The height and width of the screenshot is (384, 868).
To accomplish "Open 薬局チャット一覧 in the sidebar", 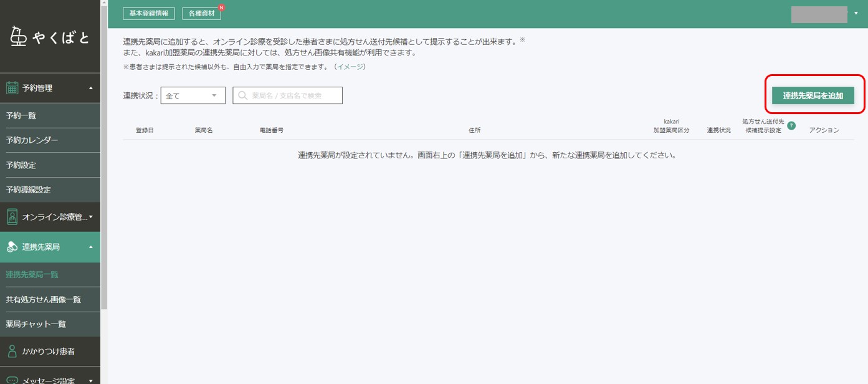I will click(50, 324).
